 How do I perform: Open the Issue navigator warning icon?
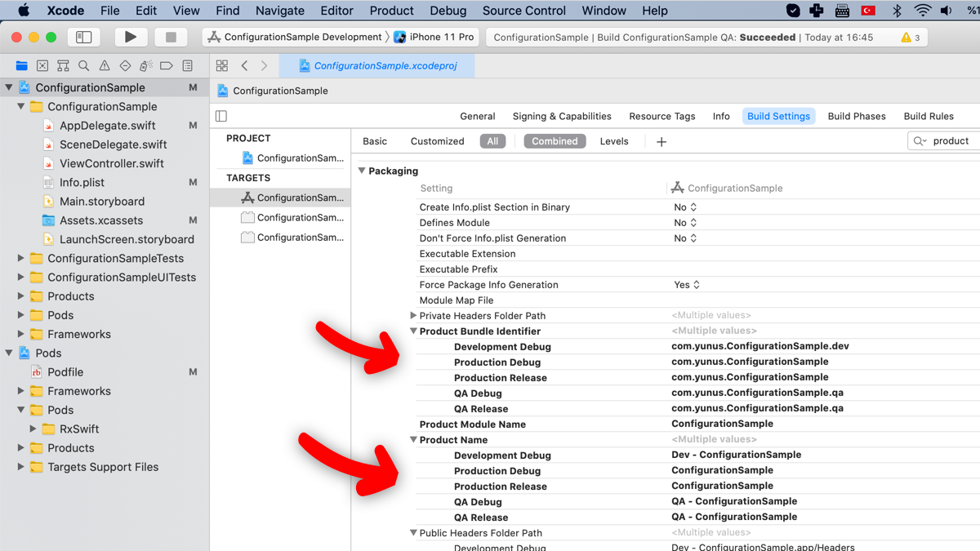point(105,65)
